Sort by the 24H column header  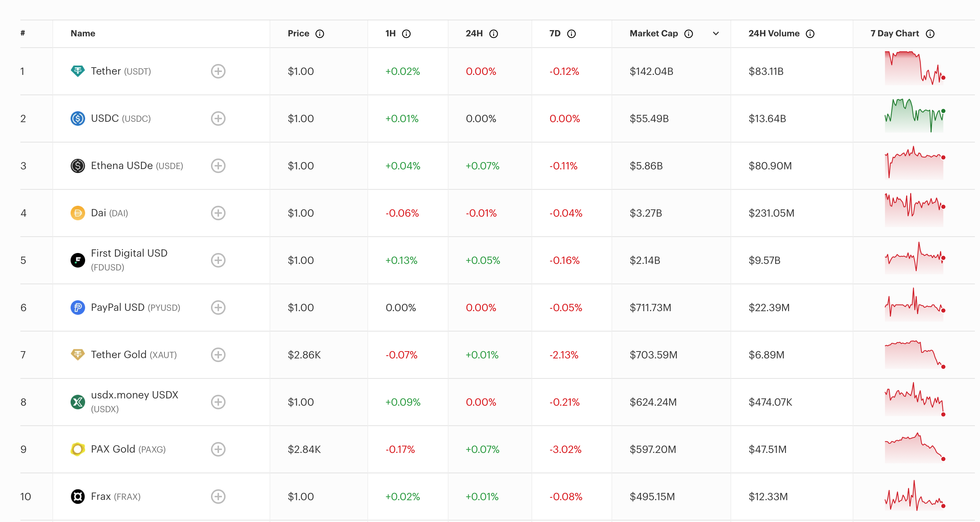tap(474, 33)
